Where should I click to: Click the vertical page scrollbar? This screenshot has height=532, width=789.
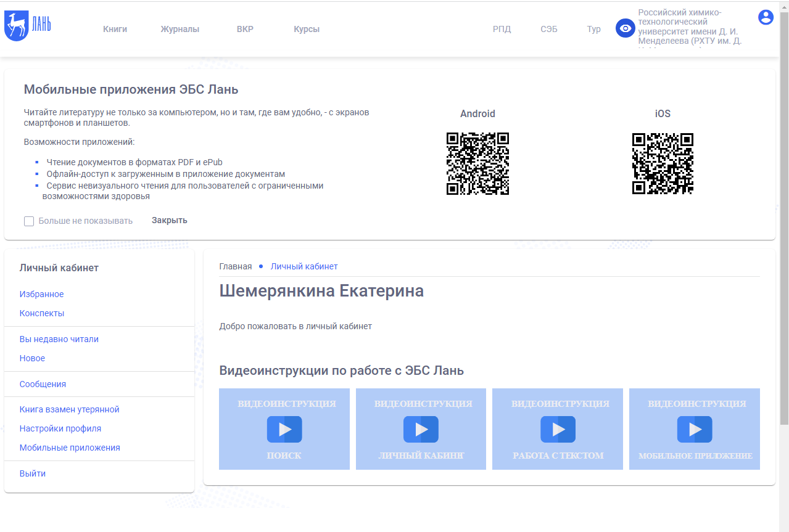(x=783, y=216)
